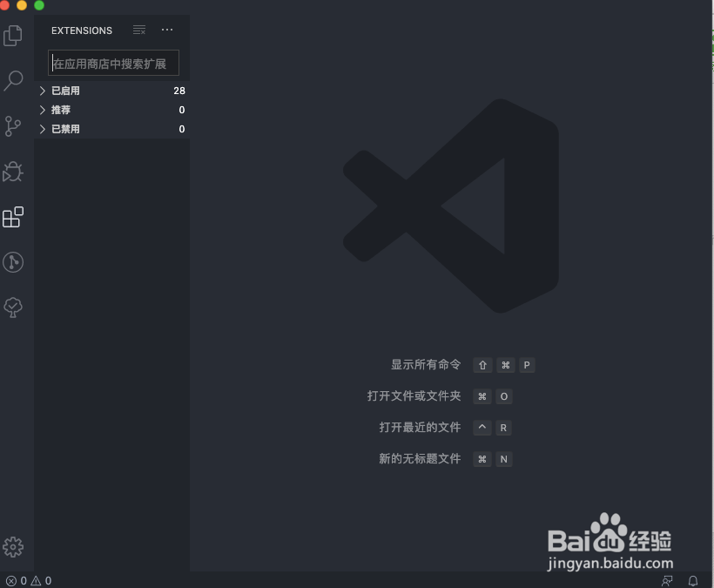The width and height of the screenshot is (714, 588).
Task: Click the 已启用 section label
Action: point(65,91)
